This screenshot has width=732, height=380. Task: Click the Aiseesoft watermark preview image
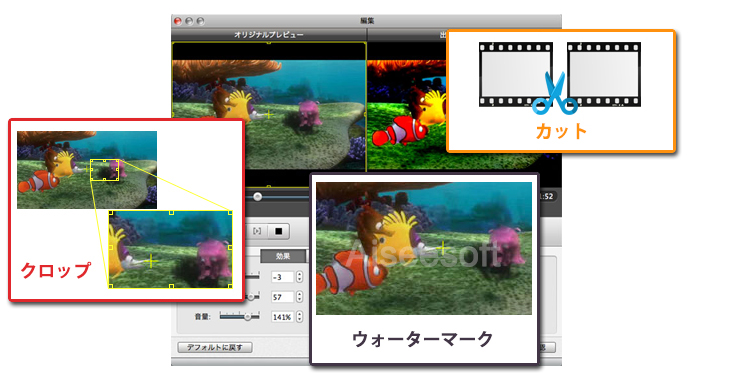coord(424,248)
